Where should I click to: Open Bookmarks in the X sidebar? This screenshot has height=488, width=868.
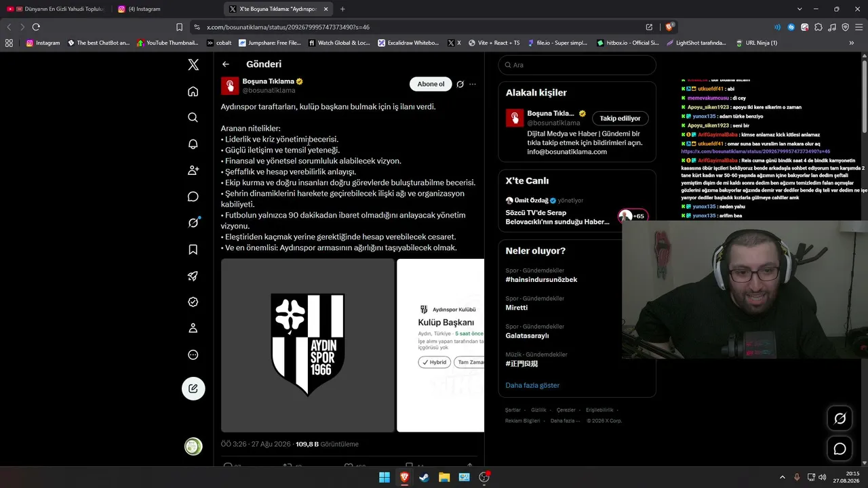tap(193, 249)
